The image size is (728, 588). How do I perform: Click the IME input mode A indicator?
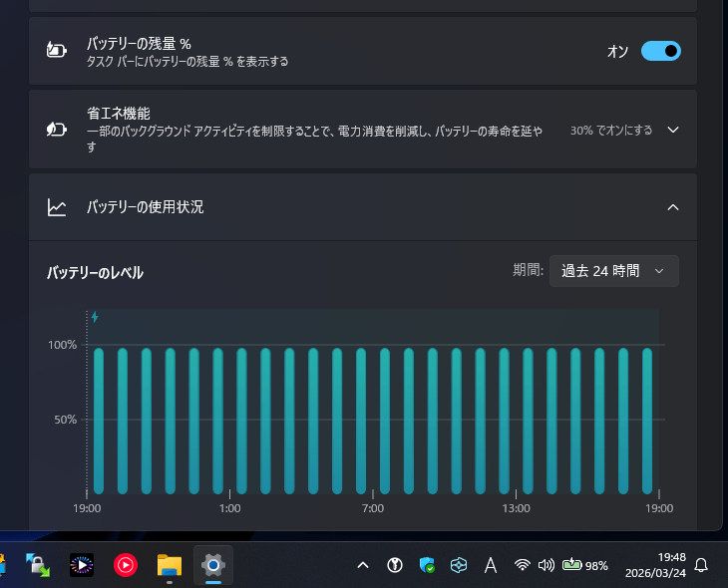pyautogui.click(x=491, y=566)
